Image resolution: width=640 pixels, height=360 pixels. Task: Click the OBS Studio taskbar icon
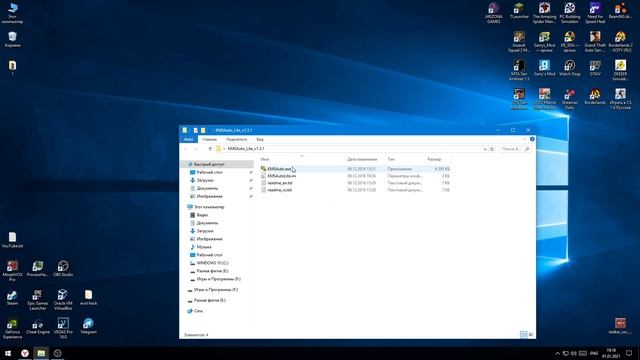coord(58,353)
